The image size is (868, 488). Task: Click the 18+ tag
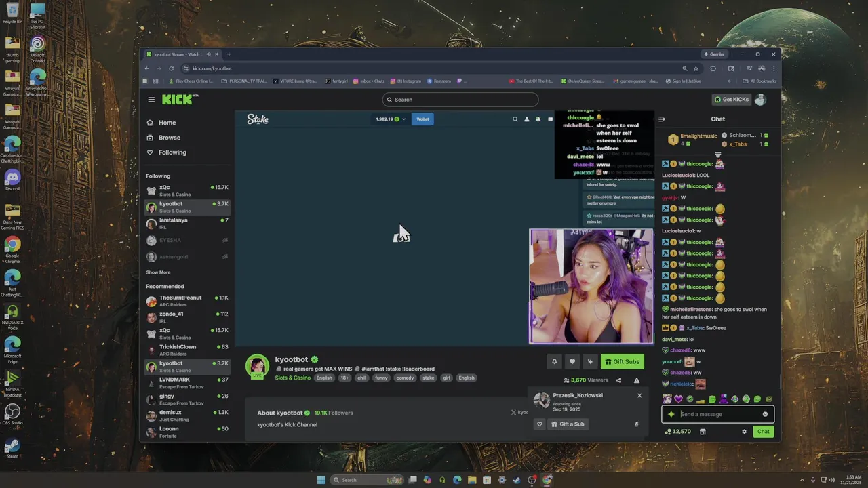pos(344,378)
